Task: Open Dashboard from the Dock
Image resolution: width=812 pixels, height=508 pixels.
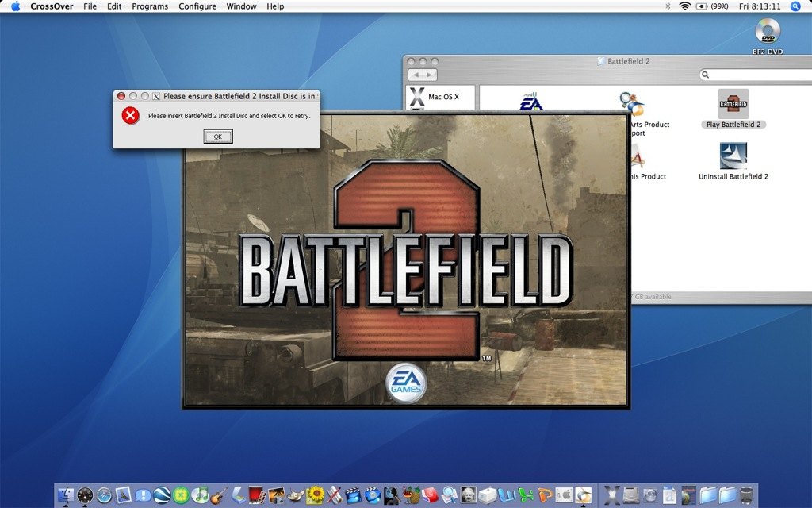Action: pos(85,495)
